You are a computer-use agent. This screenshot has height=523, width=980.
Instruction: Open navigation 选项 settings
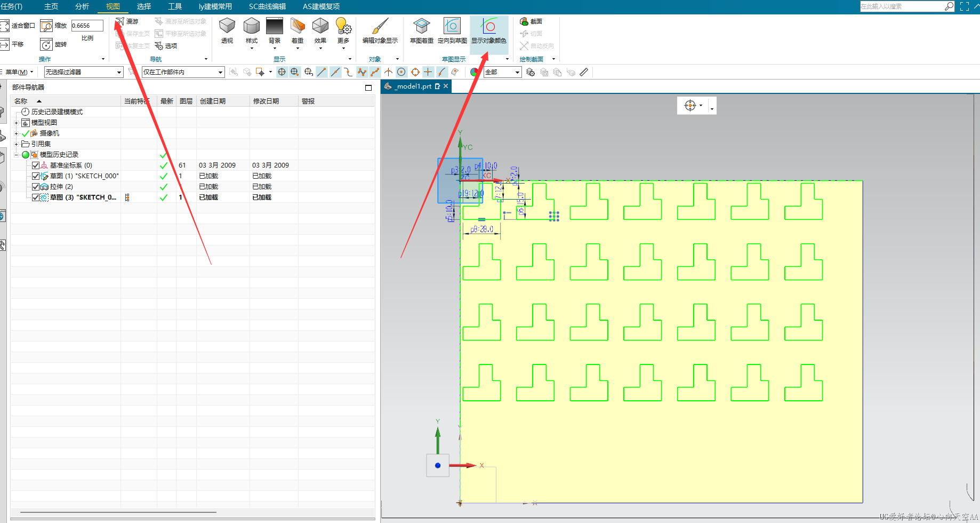pyautogui.click(x=166, y=46)
